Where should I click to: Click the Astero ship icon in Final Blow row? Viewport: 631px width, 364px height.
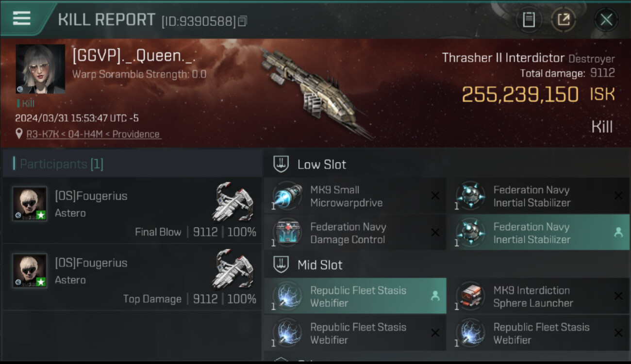pos(233,202)
